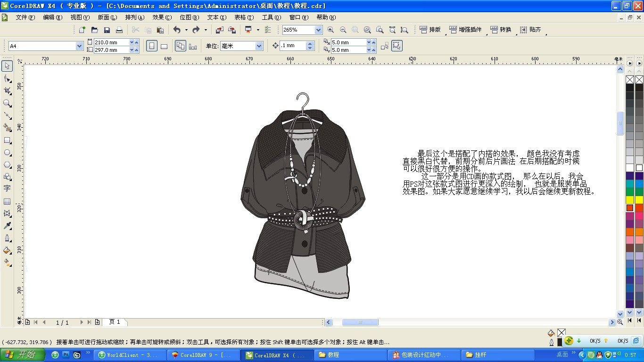Switch to the 页 1 page tab

point(115,322)
